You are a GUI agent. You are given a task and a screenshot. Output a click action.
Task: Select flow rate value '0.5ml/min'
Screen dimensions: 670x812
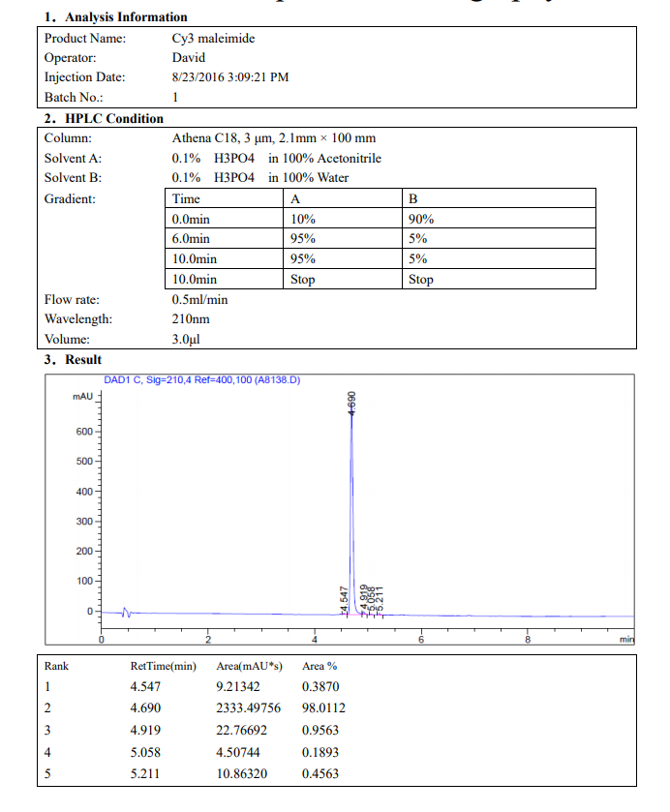pyautogui.click(x=199, y=300)
